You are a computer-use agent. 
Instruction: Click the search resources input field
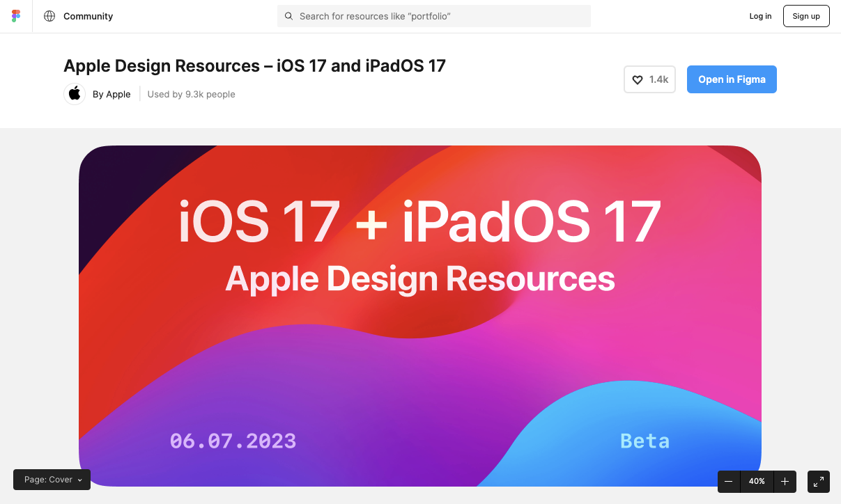pyautogui.click(x=433, y=16)
